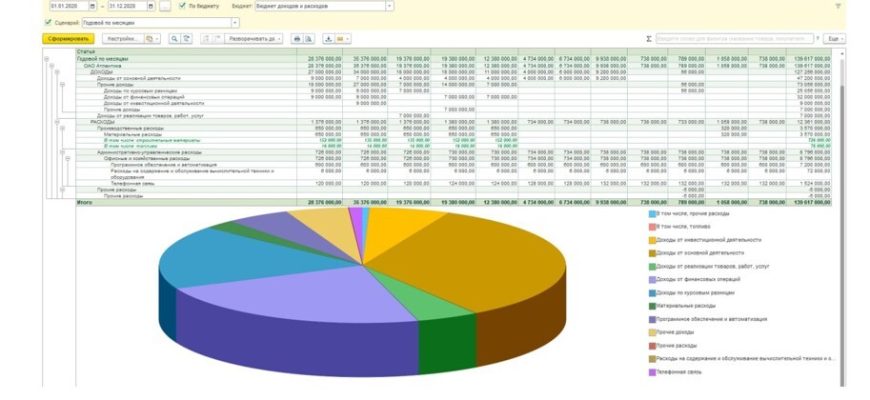
Task: Toggle the По бюджету checkbox
Action: (x=182, y=5)
